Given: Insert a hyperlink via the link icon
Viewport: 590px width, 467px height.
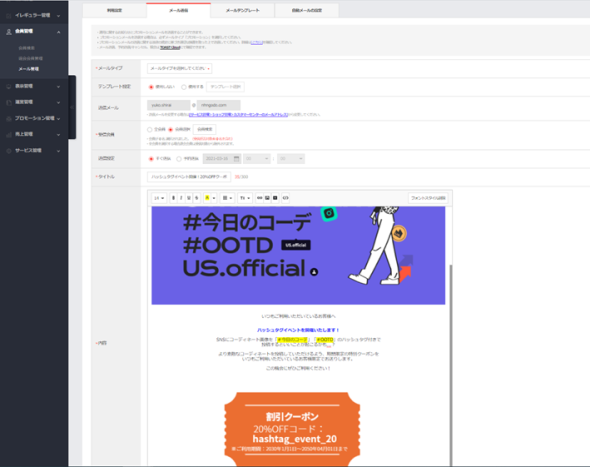Looking at the screenshot, I should 259,198.
